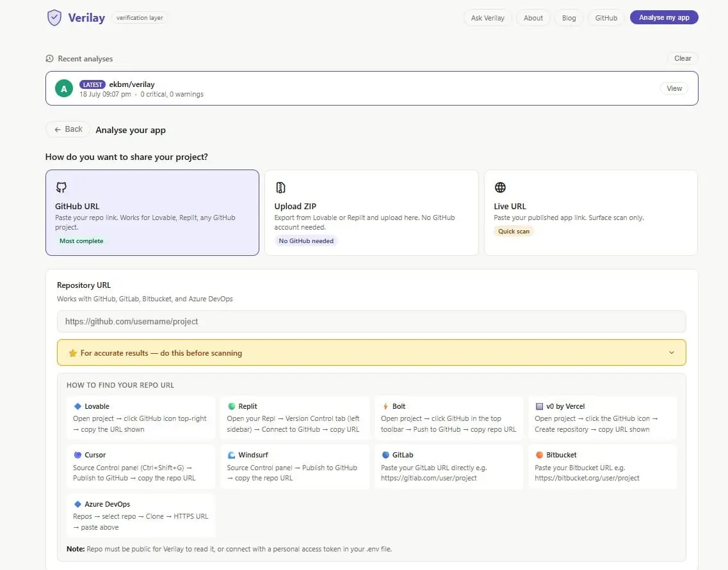Click 'ekbm/verilay' repository name

[x=132, y=84]
